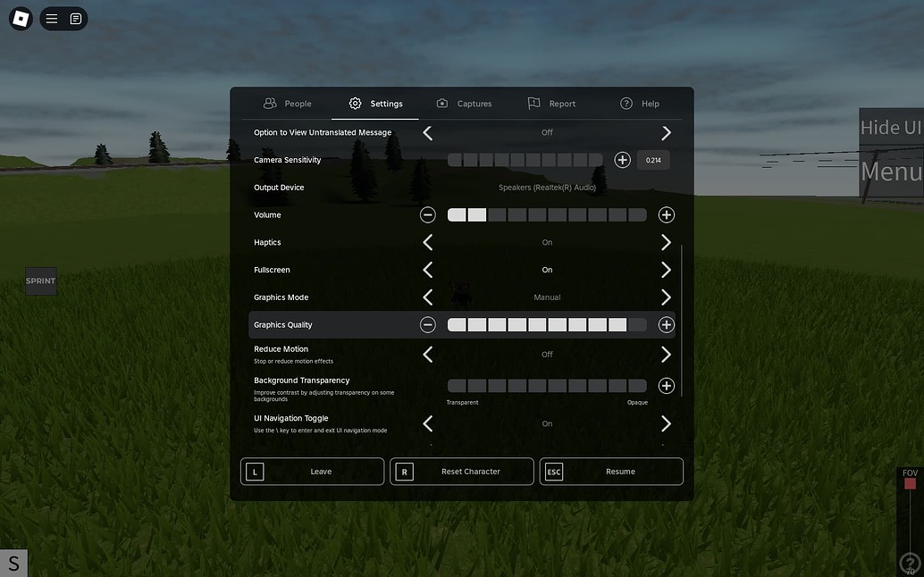Click the Captures camera icon
Image resolution: width=924 pixels, height=577 pixels.
(441, 103)
